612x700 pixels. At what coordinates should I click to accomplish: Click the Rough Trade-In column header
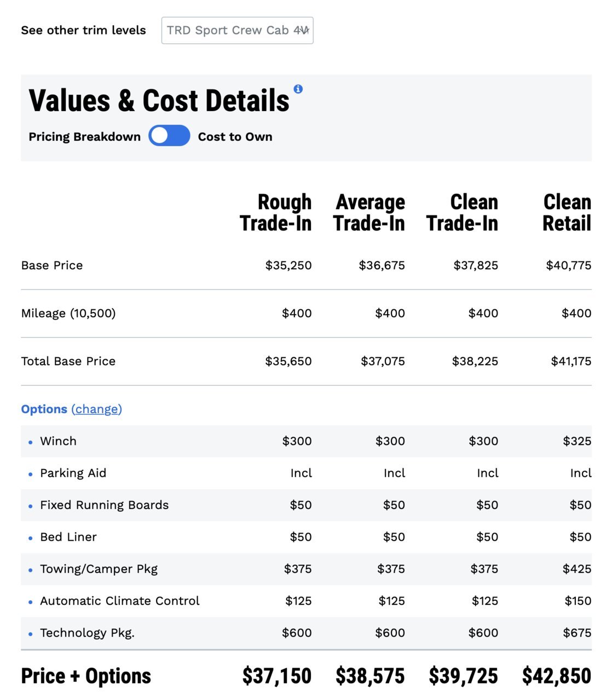276,212
